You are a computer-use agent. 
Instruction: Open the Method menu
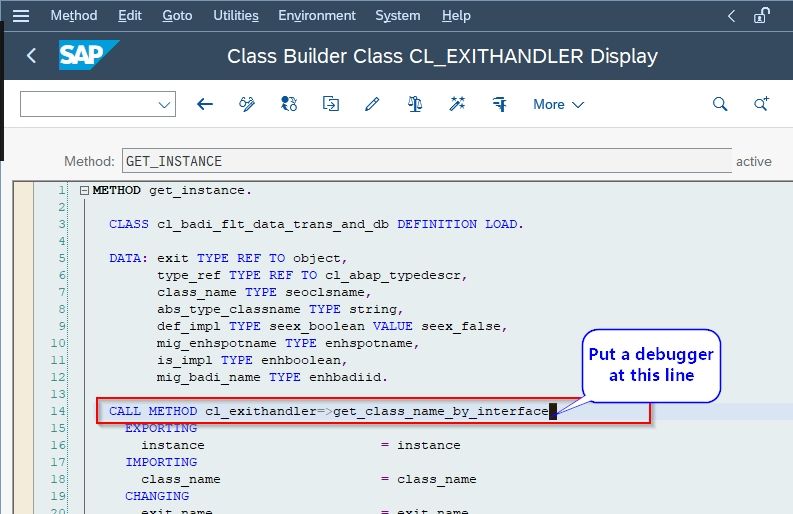point(74,16)
